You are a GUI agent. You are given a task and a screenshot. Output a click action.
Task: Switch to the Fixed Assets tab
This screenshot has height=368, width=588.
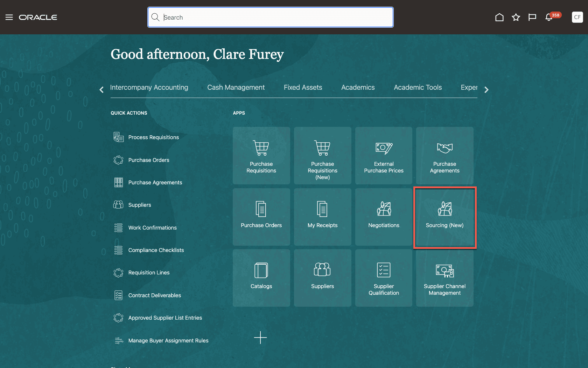pyautogui.click(x=303, y=87)
